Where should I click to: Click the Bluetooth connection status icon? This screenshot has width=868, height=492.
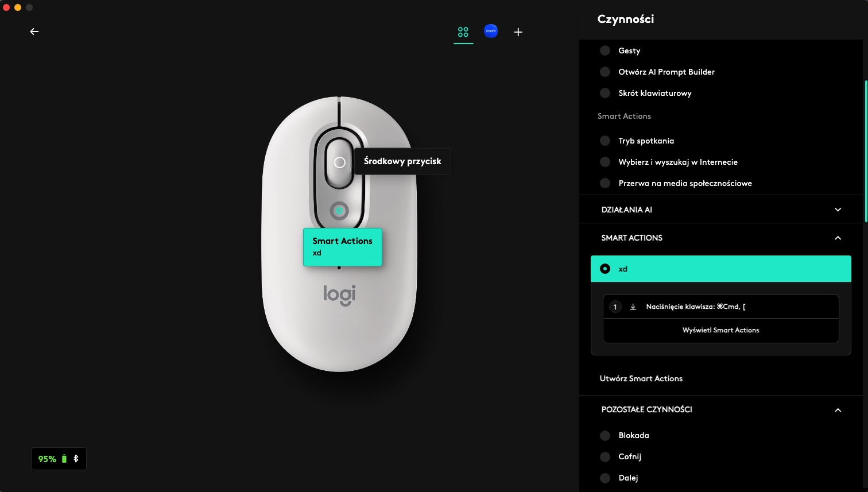(x=76, y=459)
